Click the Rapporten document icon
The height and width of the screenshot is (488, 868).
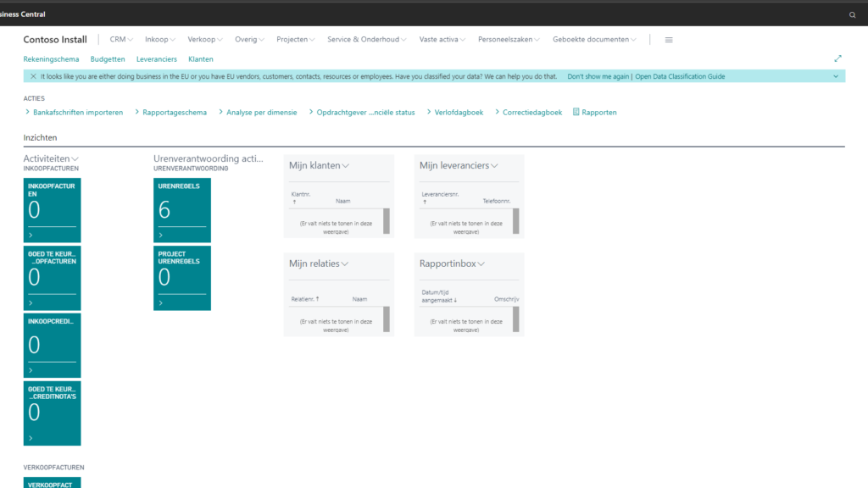pos(576,112)
